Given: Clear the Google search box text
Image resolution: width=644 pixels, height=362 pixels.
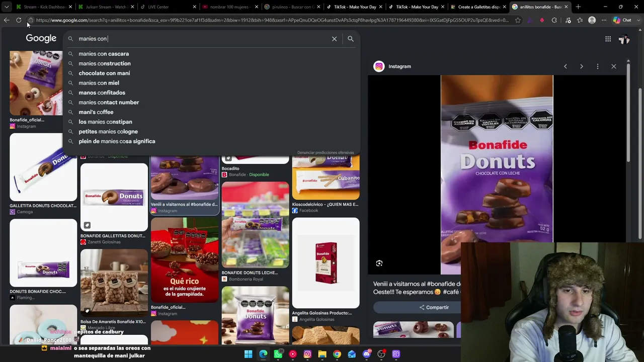Looking at the screenshot, I should 334,39.
